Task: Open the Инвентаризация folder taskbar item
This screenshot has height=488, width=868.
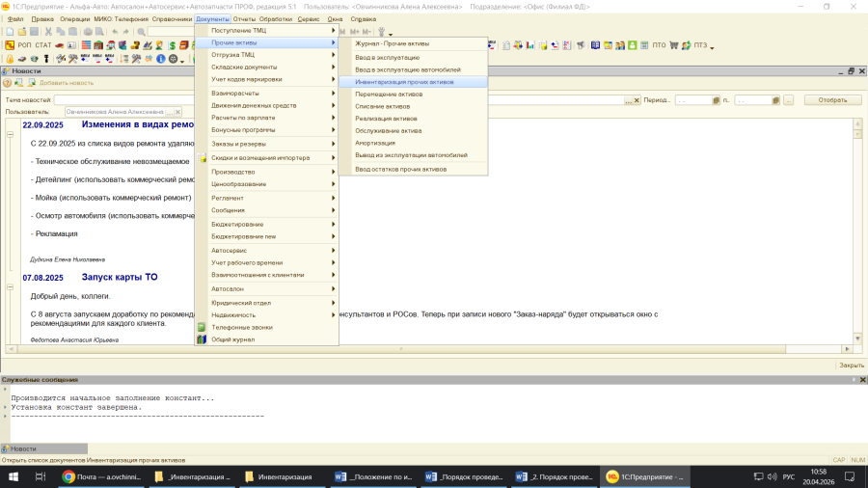Action: tap(284, 476)
